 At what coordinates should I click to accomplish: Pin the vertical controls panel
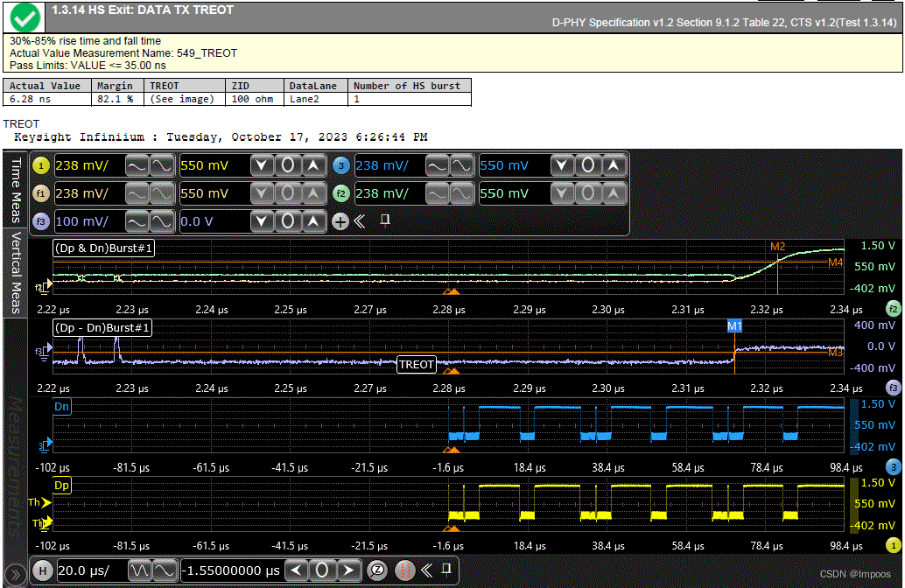[385, 220]
